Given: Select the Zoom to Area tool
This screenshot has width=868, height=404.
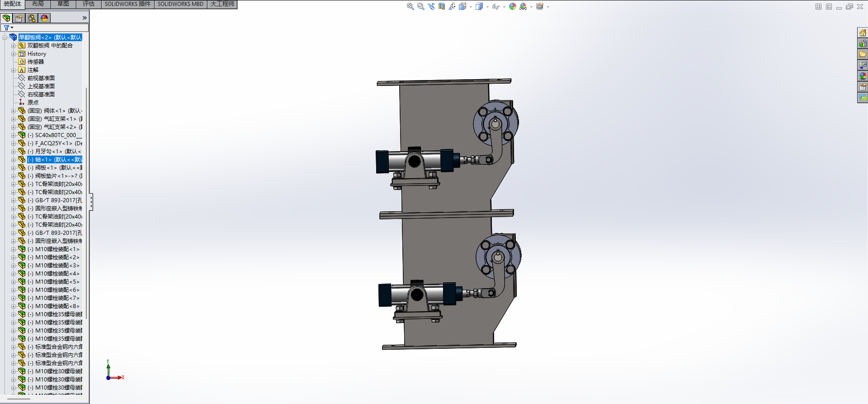Looking at the screenshot, I should (x=420, y=6).
